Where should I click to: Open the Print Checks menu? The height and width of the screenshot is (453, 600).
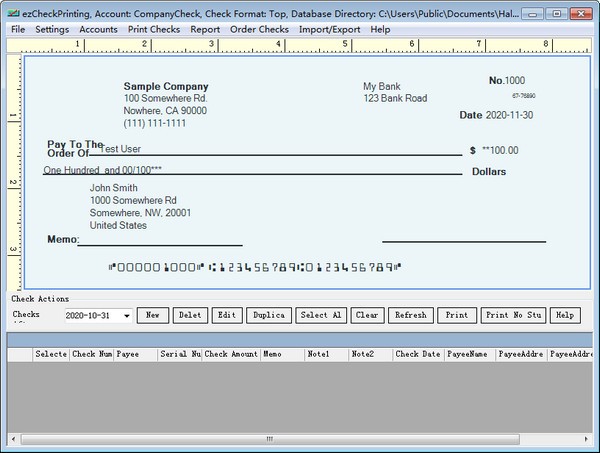click(154, 29)
